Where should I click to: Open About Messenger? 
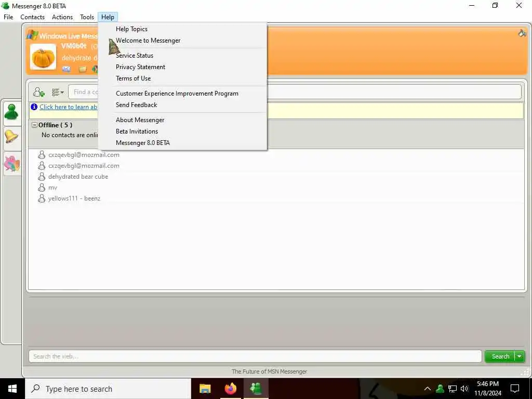(x=140, y=120)
